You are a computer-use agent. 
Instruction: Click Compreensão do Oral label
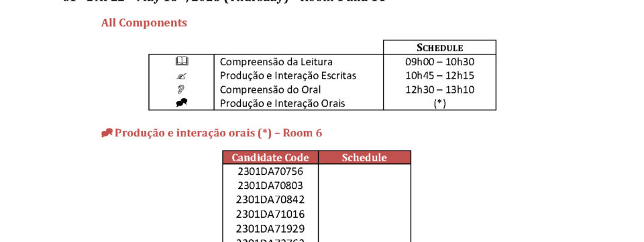pyautogui.click(x=270, y=89)
